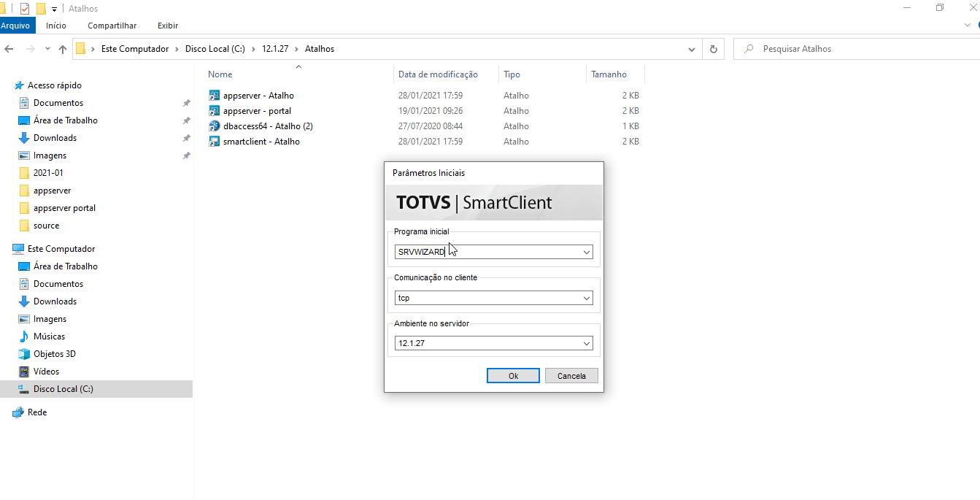
Task: Refresh the Atalhos folder view
Action: pos(714,49)
